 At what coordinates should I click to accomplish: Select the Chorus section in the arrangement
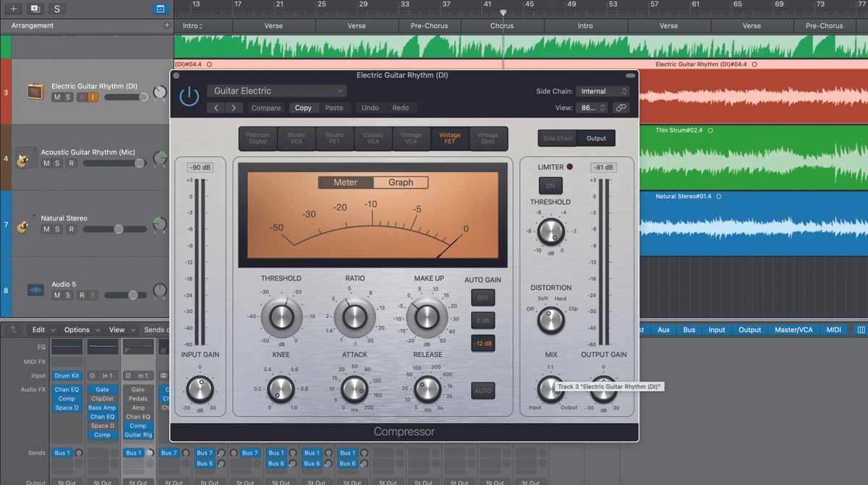pyautogui.click(x=501, y=25)
